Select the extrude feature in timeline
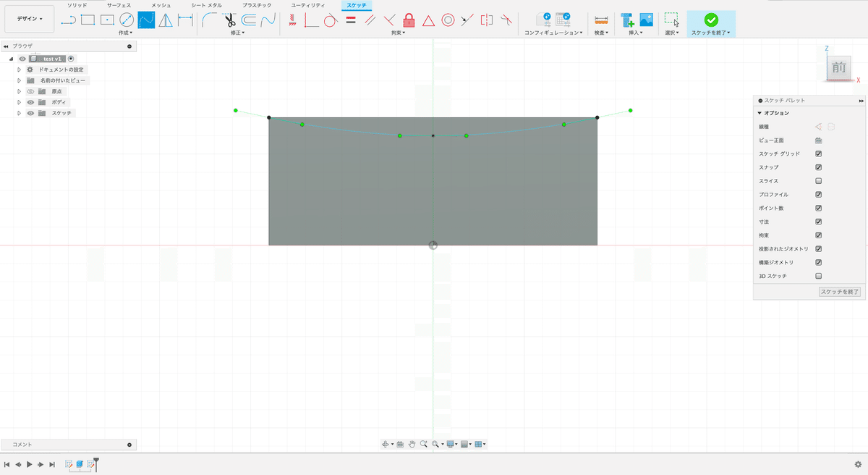This screenshot has width=868, height=475. 80,463
